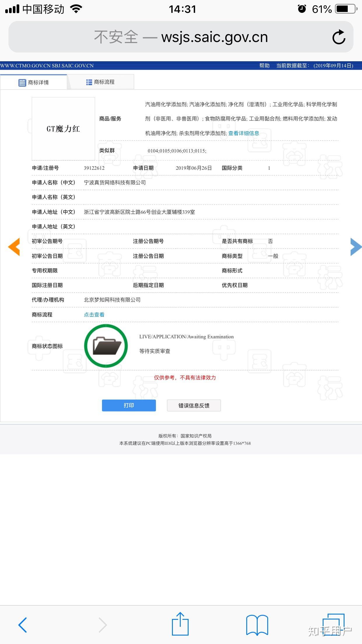Open the 查看详细信息 link
The height and width of the screenshot is (644, 362).
tap(244, 133)
